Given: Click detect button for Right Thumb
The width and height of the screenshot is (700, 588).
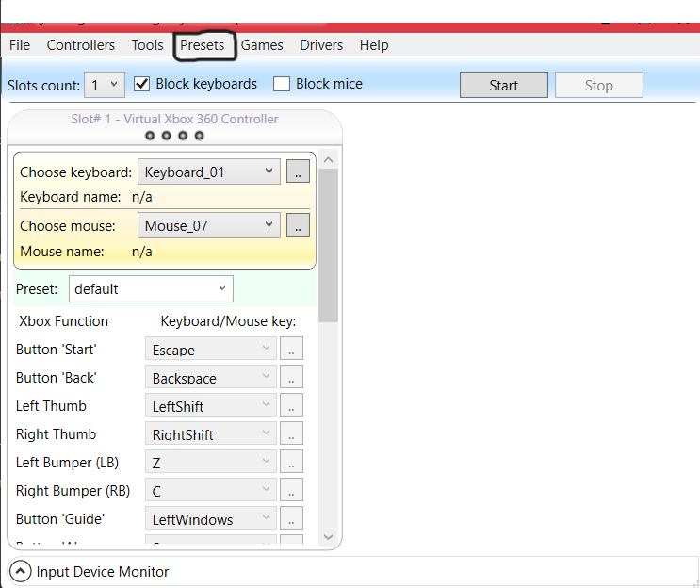Looking at the screenshot, I should coord(291,433).
